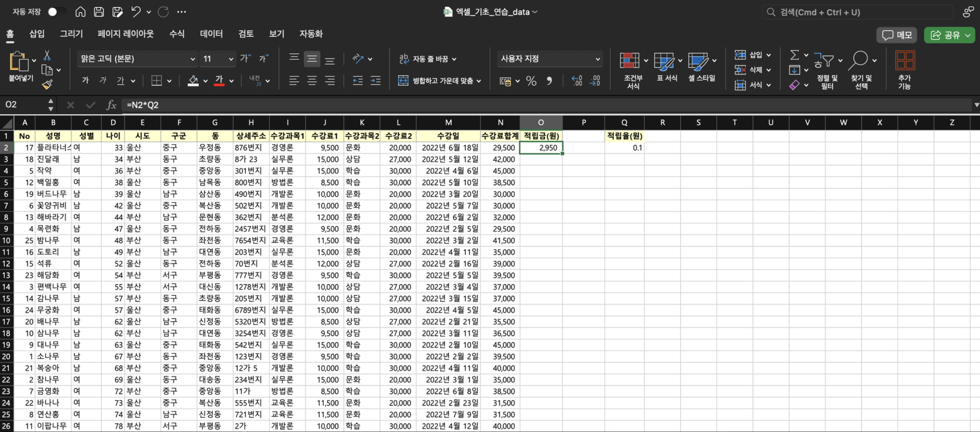This screenshot has width=980, height=432.
Task: Switch to the 수식 (Formulas) tab
Action: coord(177,34)
